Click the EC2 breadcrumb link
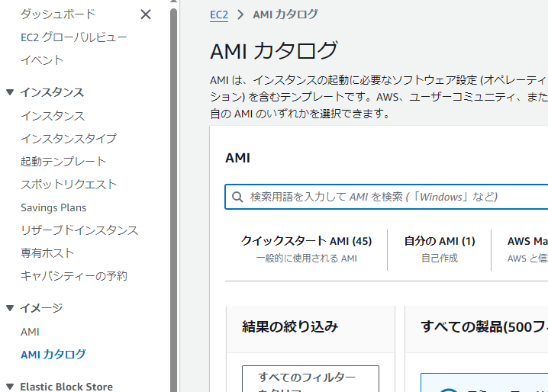The image size is (548, 392). pos(219,14)
